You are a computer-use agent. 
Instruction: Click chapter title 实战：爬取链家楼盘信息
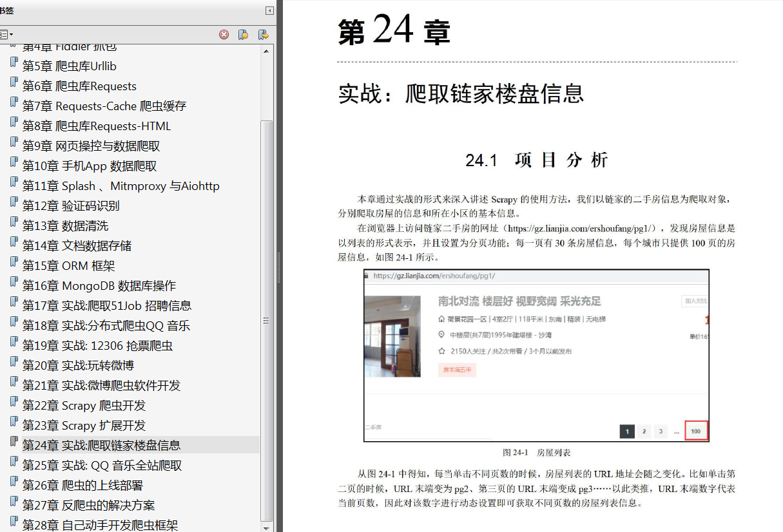pos(461,93)
